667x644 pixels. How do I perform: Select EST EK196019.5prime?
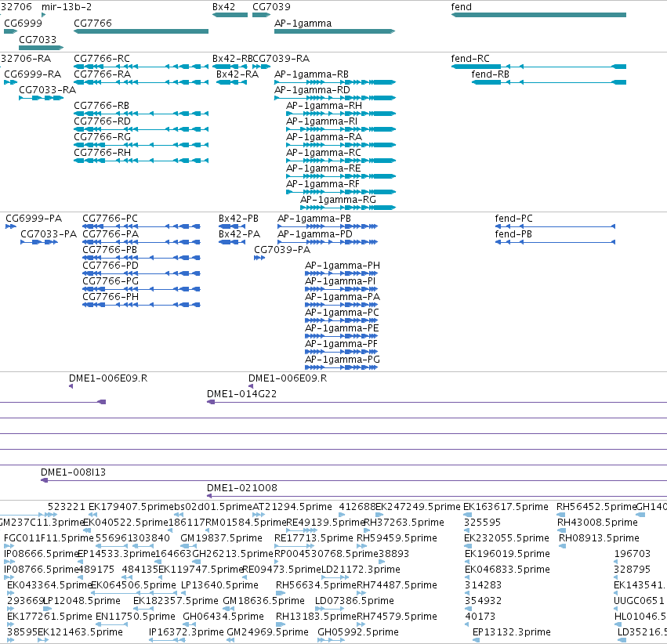pos(507,554)
